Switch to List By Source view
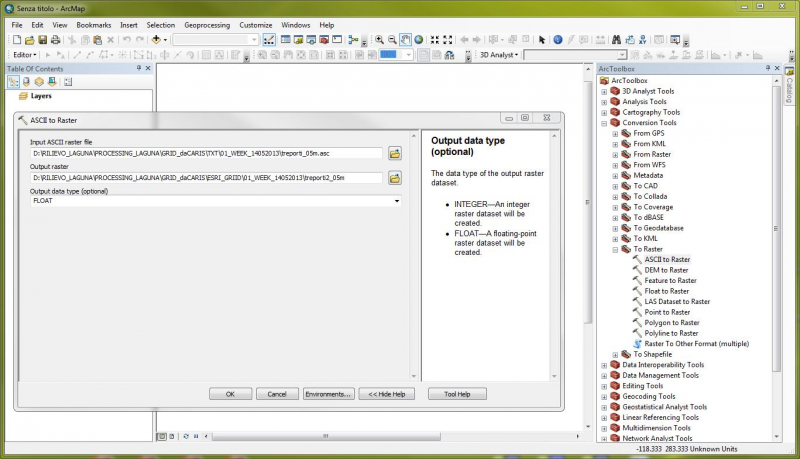 coord(26,82)
